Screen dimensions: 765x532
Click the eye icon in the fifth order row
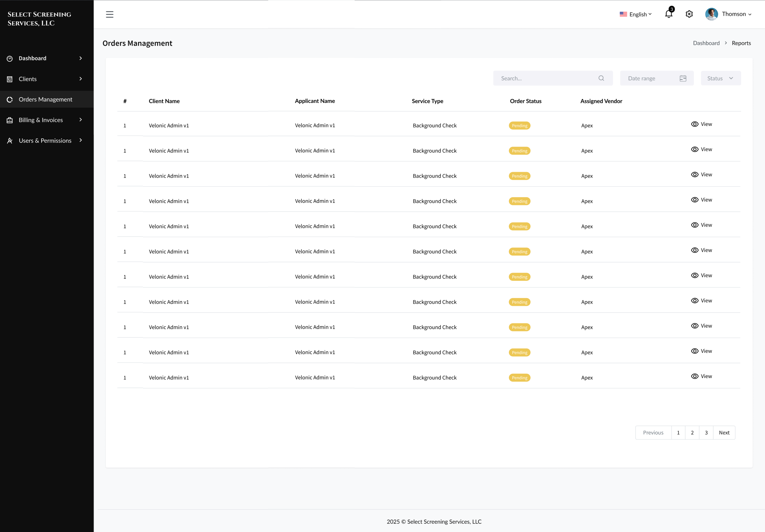coord(694,225)
